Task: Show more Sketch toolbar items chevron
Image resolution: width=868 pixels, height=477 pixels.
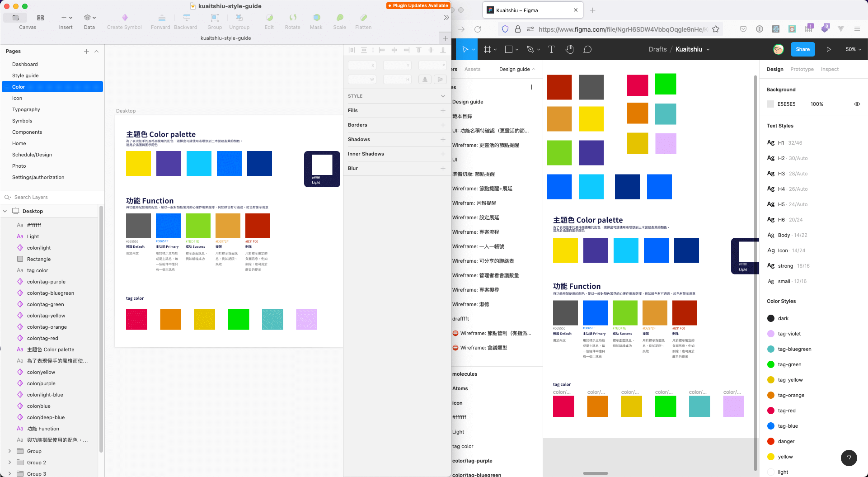Action: (x=446, y=18)
